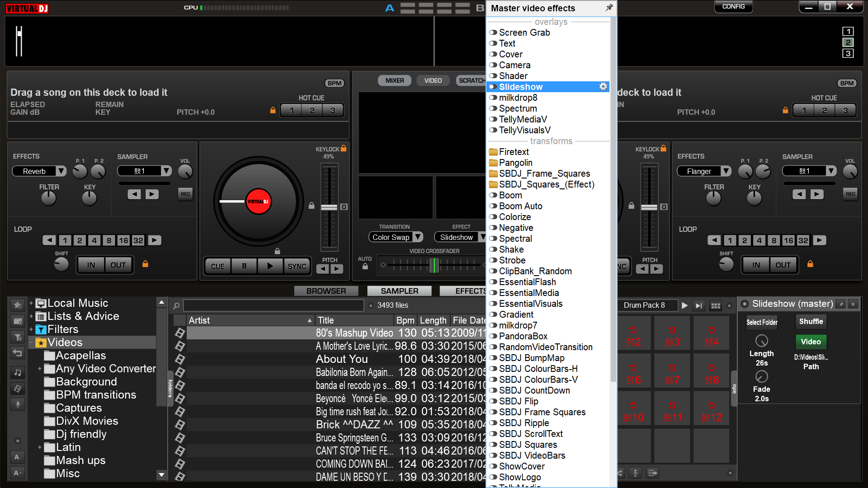Image resolution: width=868 pixels, height=488 pixels.
Task: Open Slideshow effect settings gear
Action: (x=603, y=86)
